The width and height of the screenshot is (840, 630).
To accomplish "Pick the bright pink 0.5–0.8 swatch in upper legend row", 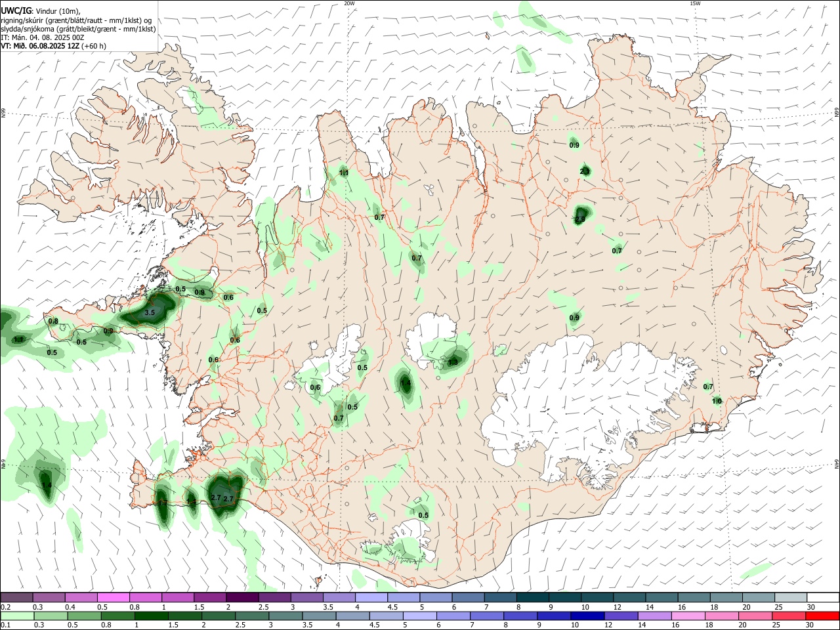I will click(114, 597).
